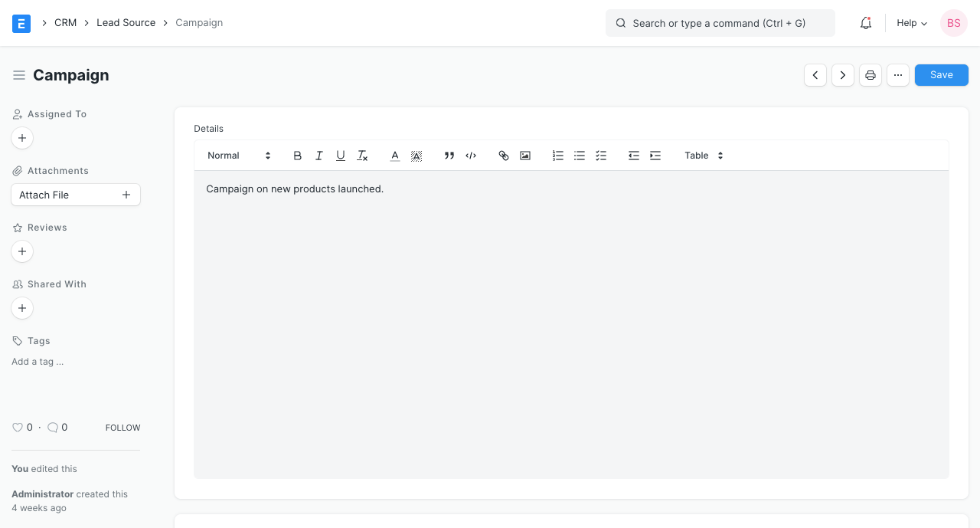This screenshot has width=980, height=528.
Task: Print the Campaign document
Action: click(871, 75)
